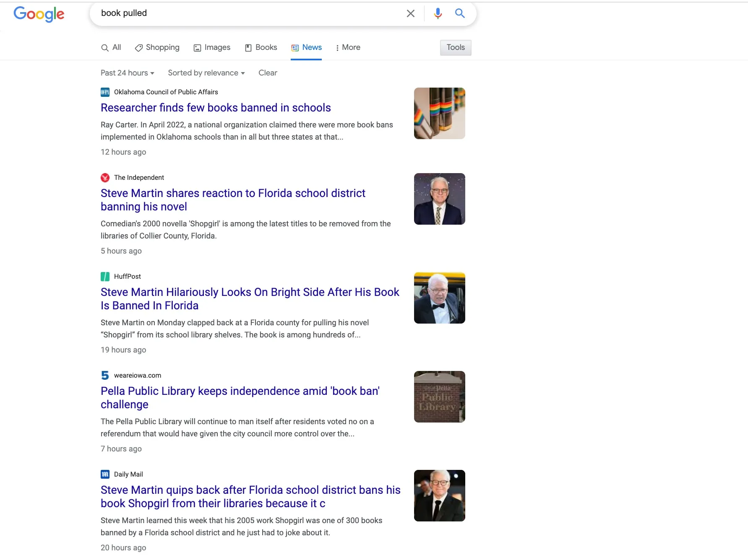Click the weareiowa.com favicon
This screenshot has width=748, height=560.
pos(105,375)
